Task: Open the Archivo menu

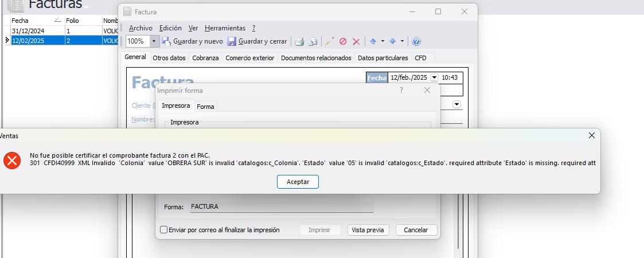Action: point(140,28)
